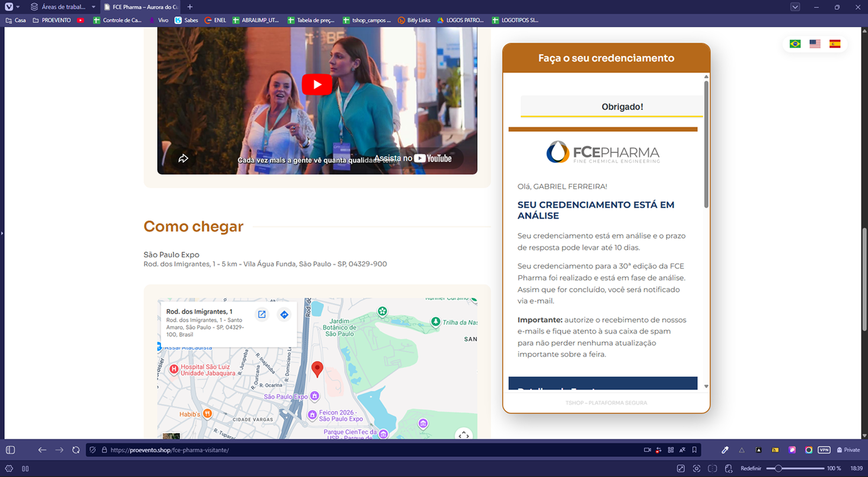Viewport: 868px width, 477px height.
Task: Open the LOGOS PATRO... Drive bookmark
Action: [x=461, y=21]
